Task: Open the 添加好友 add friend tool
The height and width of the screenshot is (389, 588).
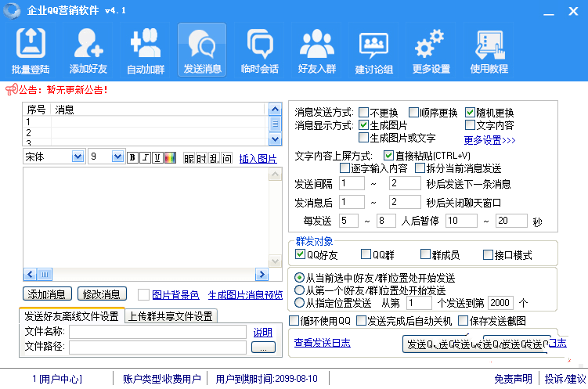Action: 88,50
